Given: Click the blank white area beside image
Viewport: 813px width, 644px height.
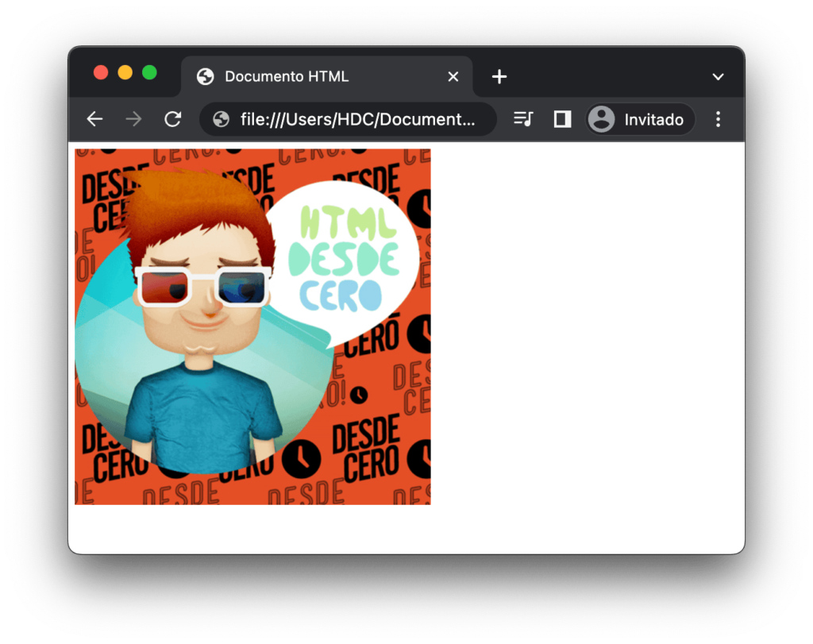Looking at the screenshot, I should [x=588, y=334].
